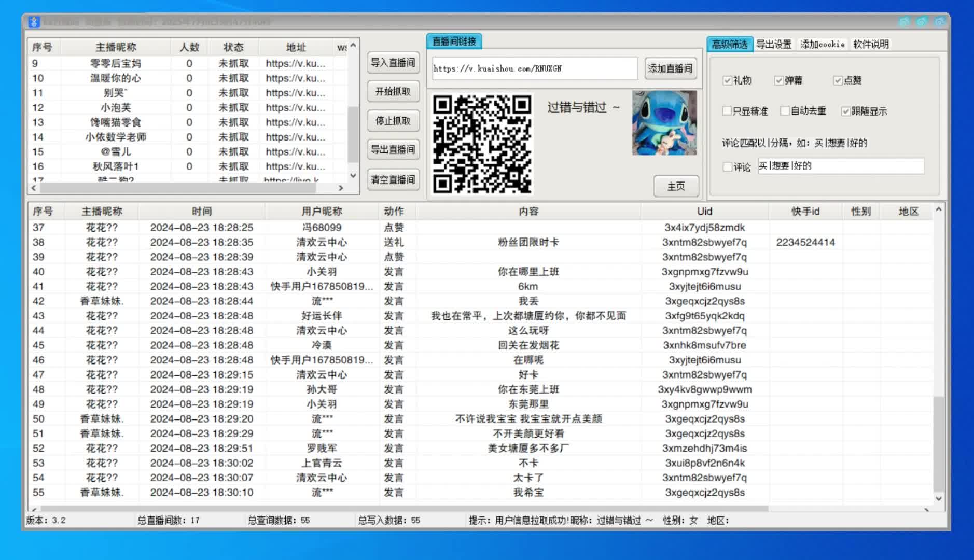Click the room list scroll-up arrow
The width and height of the screenshot is (974, 560).
click(x=353, y=46)
